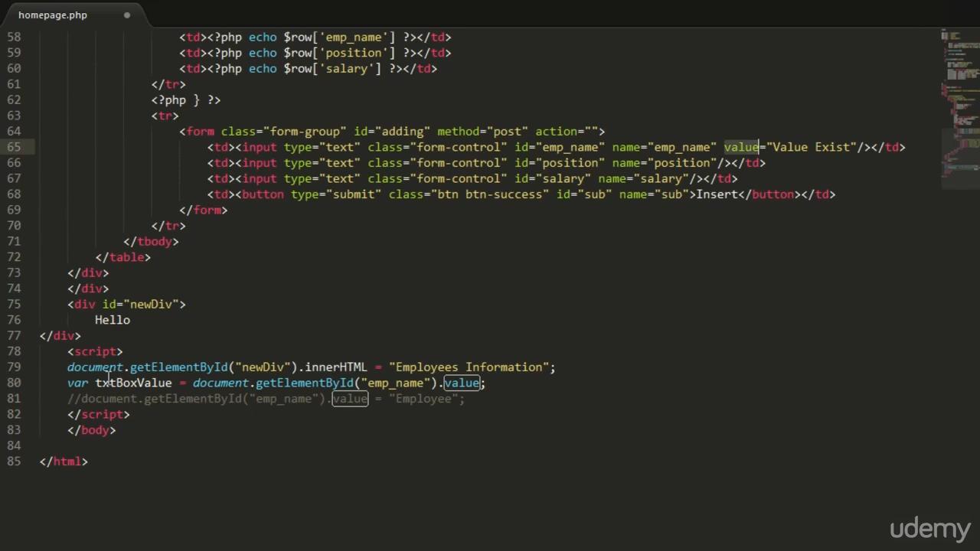Click the innerHTML property on line 79
Image resolution: width=980 pixels, height=551 pixels.
(336, 367)
